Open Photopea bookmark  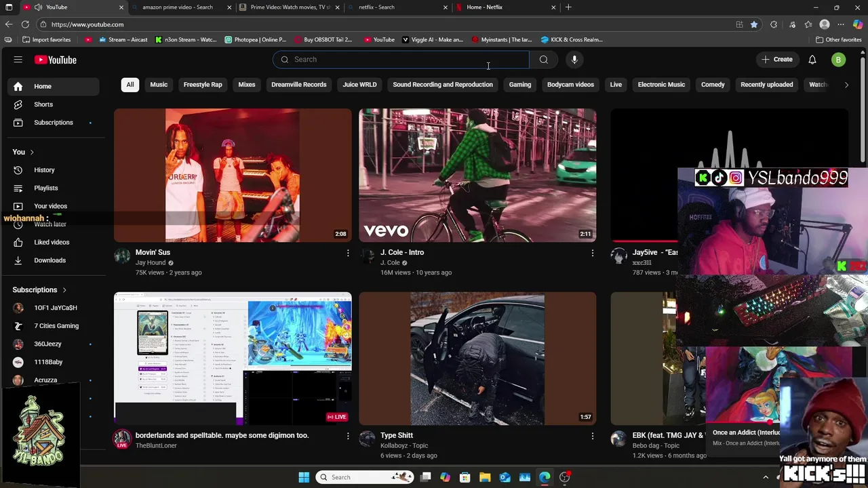pyautogui.click(x=256, y=39)
